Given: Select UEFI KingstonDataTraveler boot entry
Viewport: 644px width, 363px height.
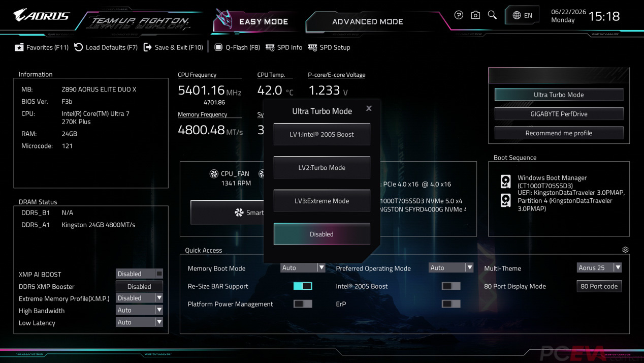Looking at the screenshot, I should coord(571,200).
